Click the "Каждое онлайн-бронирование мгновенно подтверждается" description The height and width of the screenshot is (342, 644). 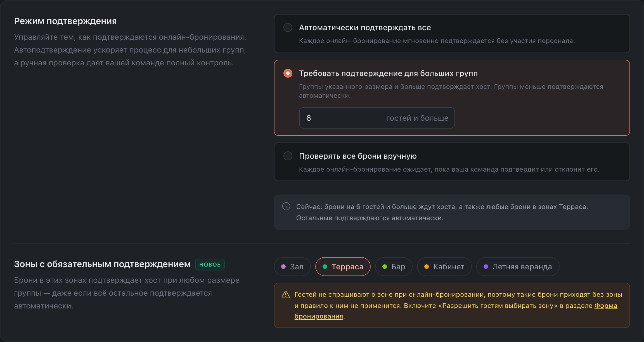click(x=437, y=41)
